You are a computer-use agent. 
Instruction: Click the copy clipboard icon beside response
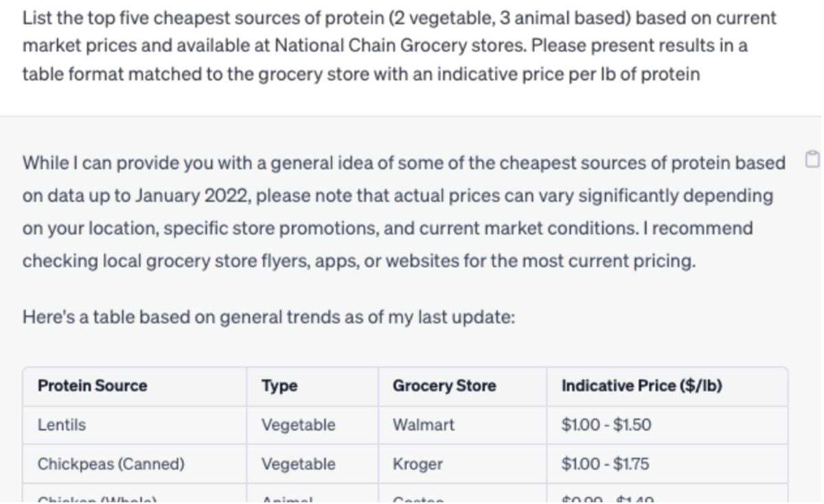click(812, 161)
